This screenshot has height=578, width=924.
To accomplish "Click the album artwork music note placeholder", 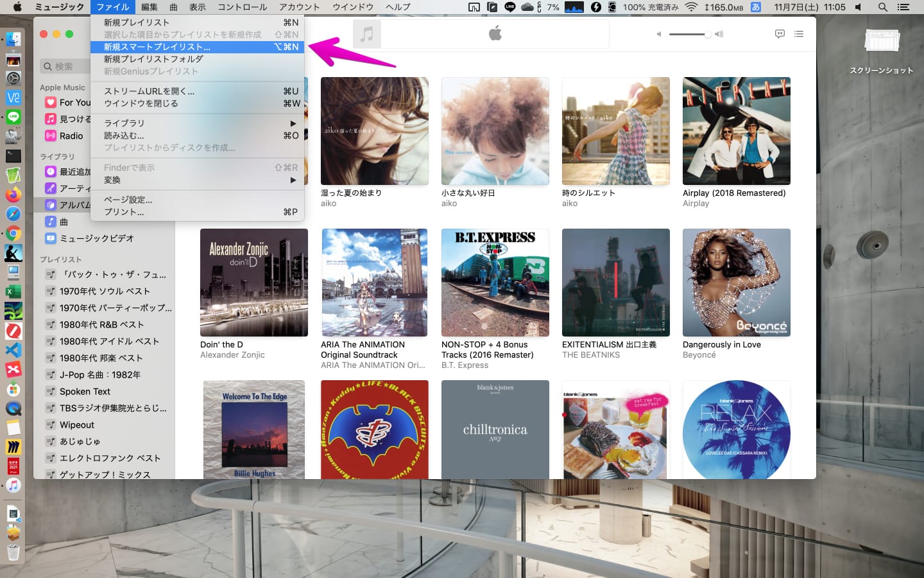I will [x=367, y=34].
